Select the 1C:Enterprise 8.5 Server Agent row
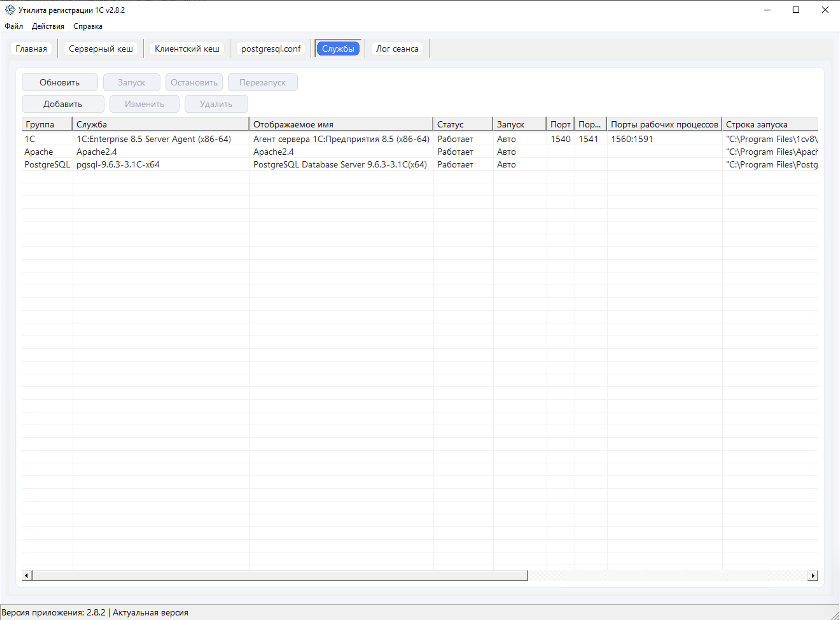The height and width of the screenshot is (620, 840). pos(420,139)
